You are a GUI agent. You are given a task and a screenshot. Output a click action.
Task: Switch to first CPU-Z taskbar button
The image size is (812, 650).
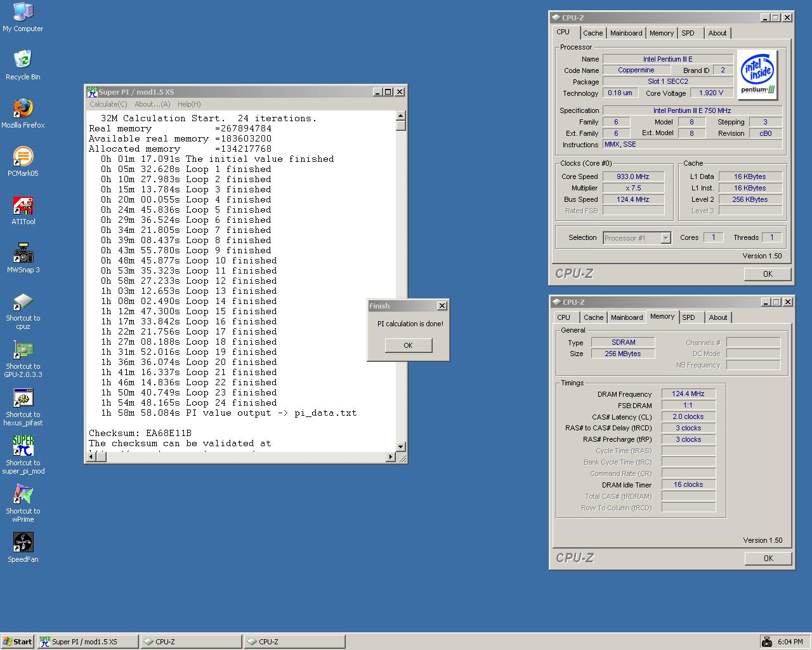(191, 642)
